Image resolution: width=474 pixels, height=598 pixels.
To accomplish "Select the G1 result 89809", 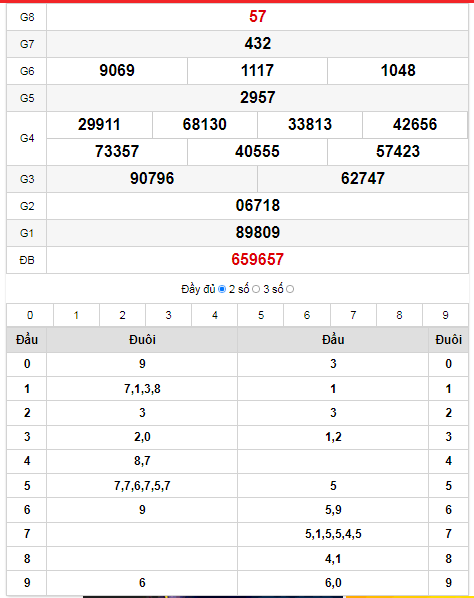I will [x=257, y=233].
